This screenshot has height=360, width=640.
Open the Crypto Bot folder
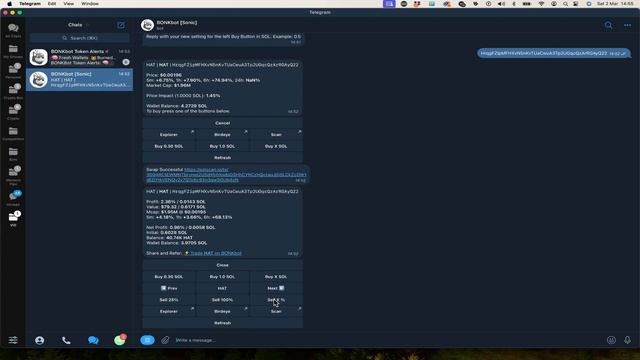[x=13, y=92]
